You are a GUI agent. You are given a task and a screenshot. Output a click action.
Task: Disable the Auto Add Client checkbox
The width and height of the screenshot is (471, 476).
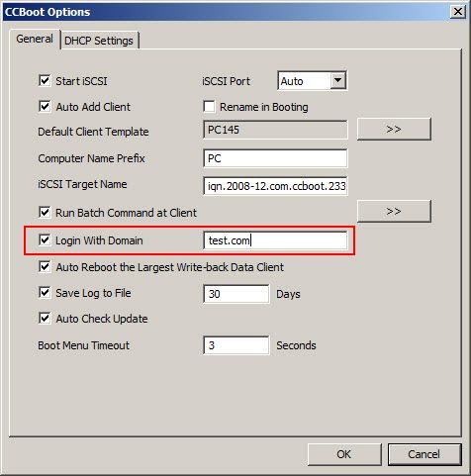pos(45,107)
